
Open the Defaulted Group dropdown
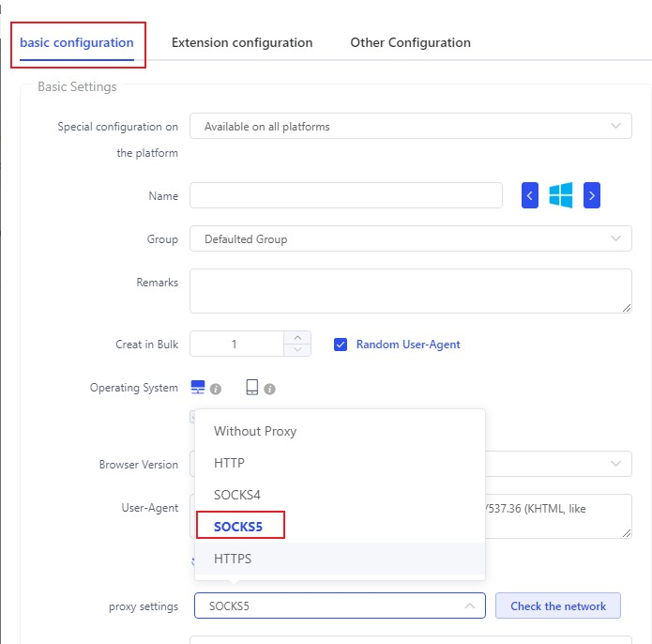point(615,238)
